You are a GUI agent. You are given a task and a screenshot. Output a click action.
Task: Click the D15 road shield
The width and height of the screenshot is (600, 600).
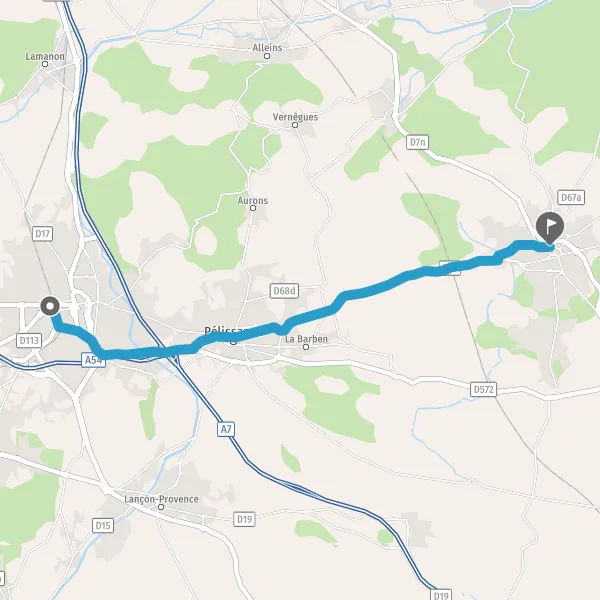(x=103, y=525)
